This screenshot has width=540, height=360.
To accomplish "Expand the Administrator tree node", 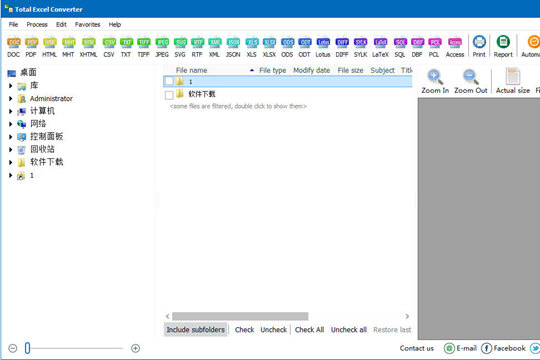I will point(10,99).
